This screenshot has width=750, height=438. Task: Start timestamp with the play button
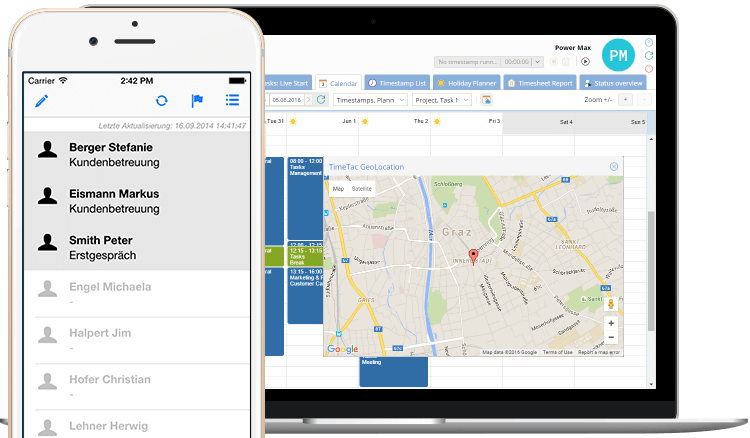tap(586, 62)
